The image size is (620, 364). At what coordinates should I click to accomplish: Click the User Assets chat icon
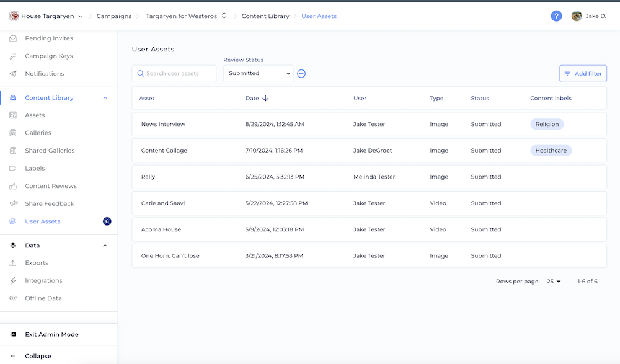point(13,221)
